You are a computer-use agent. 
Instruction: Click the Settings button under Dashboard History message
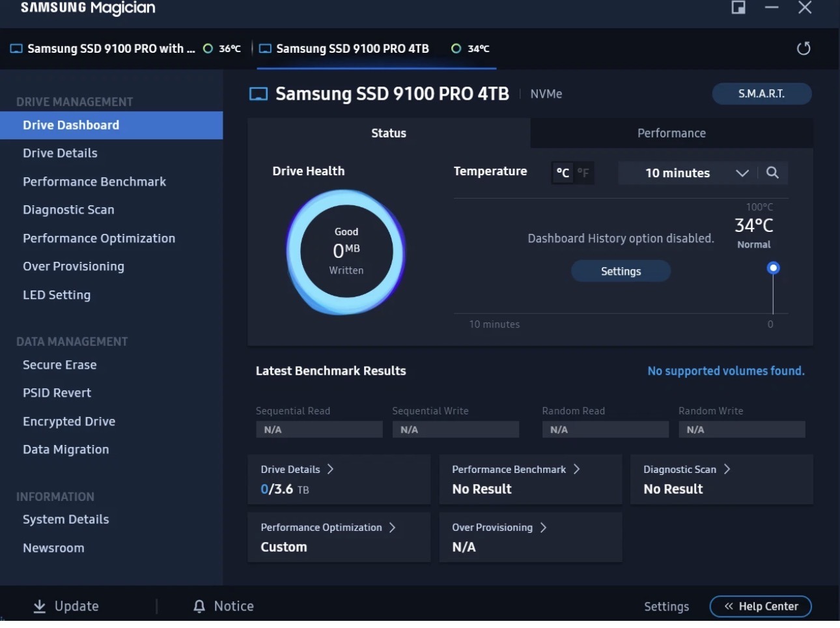tap(621, 271)
